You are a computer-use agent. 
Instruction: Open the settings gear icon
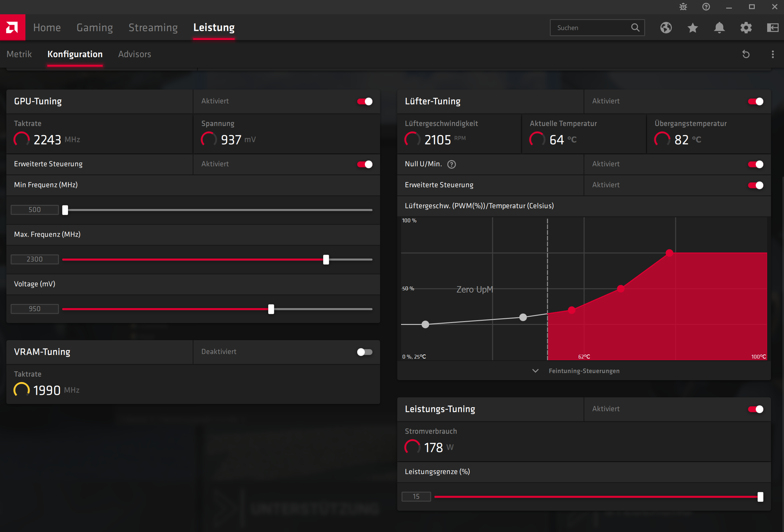[746, 28]
